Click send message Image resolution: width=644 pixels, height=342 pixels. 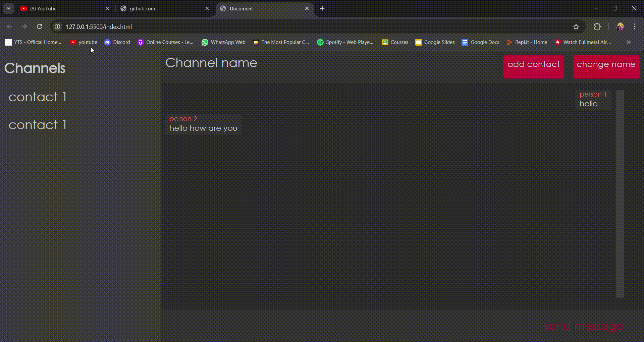point(583,326)
